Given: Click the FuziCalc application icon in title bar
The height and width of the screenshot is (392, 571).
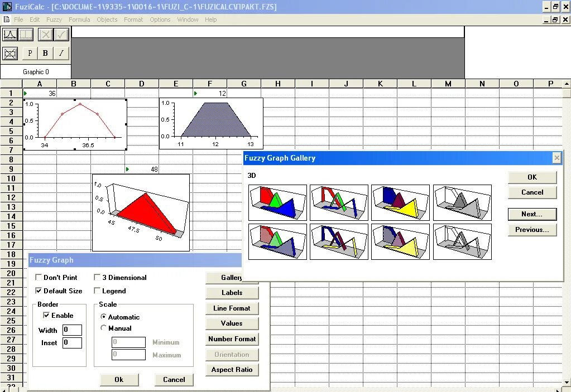Looking at the screenshot, I should pos(7,7).
